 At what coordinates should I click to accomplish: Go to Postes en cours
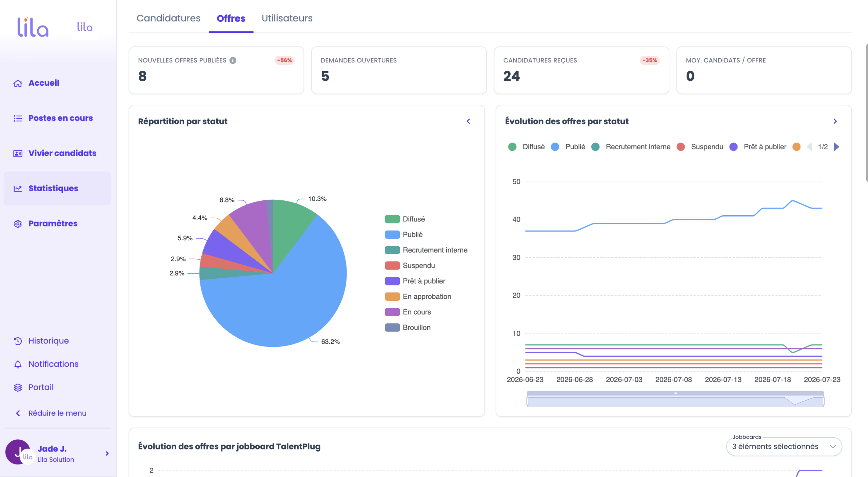57,118
